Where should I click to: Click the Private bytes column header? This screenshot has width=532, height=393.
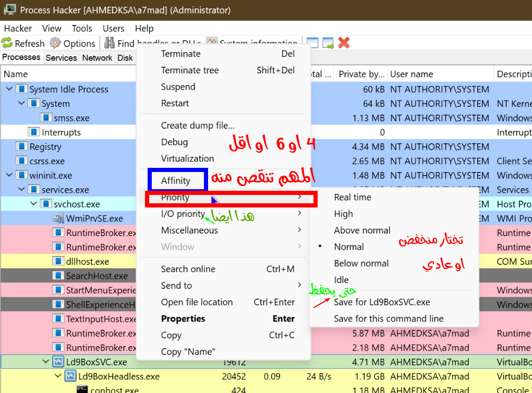pyautogui.click(x=361, y=74)
